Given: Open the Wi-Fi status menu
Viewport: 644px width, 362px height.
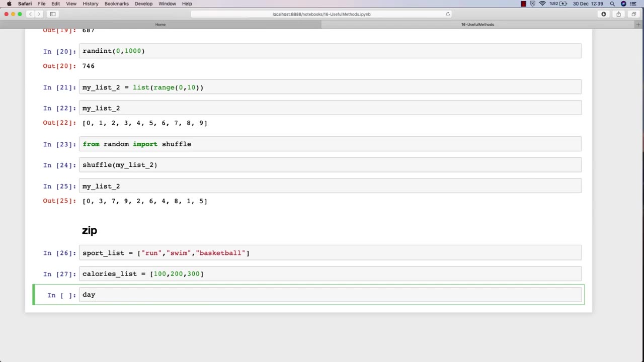Looking at the screenshot, I should 542,4.
